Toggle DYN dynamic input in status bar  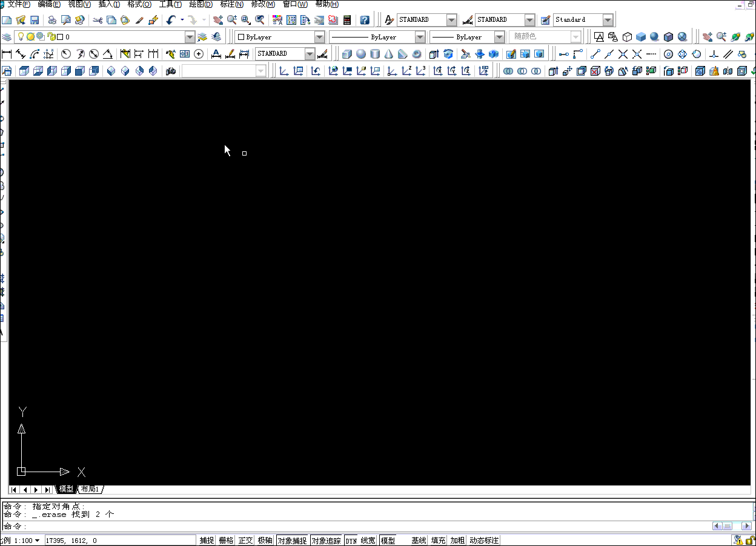[x=351, y=540]
